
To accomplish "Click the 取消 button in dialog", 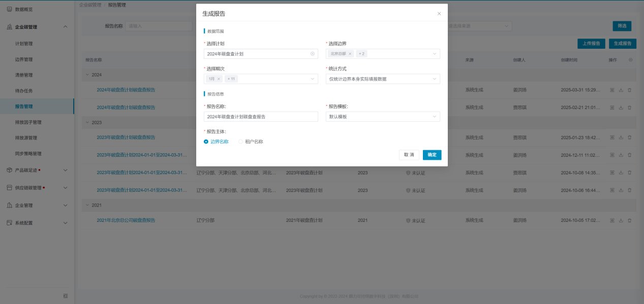I will [409, 155].
